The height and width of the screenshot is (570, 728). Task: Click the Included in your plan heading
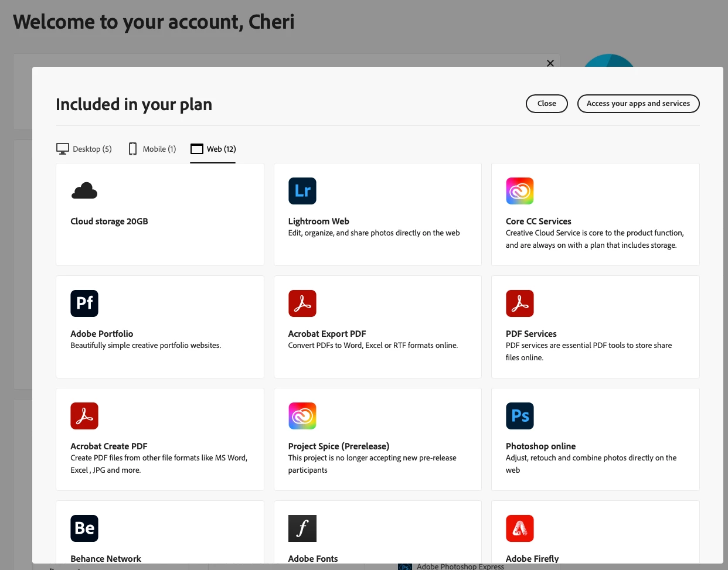coord(134,104)
